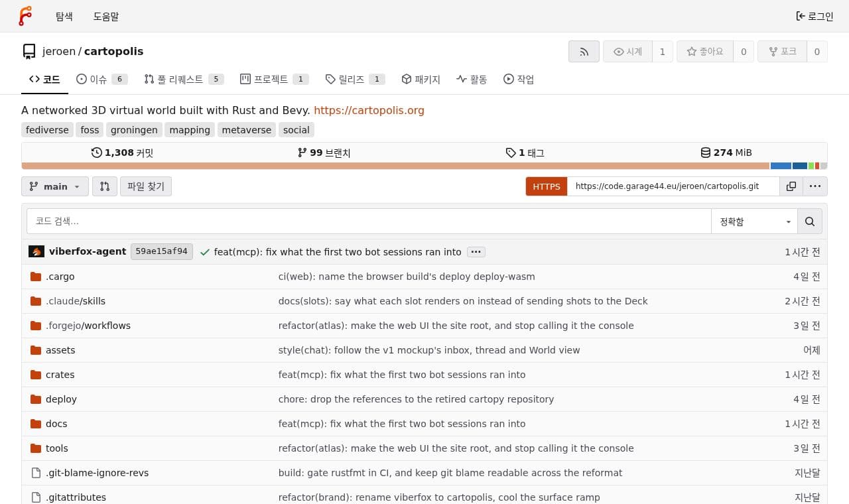Expand the latest commit message ellipsis

[x=476, y=252]
